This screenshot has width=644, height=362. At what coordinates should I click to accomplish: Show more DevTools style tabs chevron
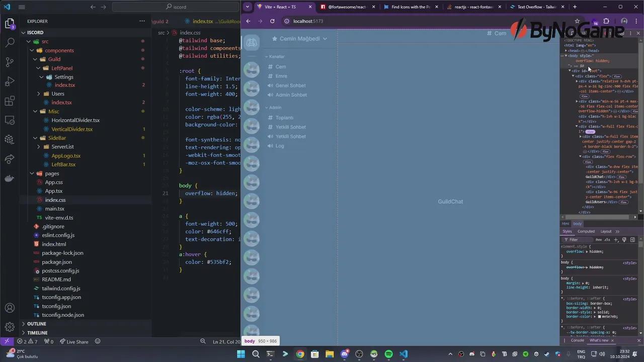coord(617,231)
